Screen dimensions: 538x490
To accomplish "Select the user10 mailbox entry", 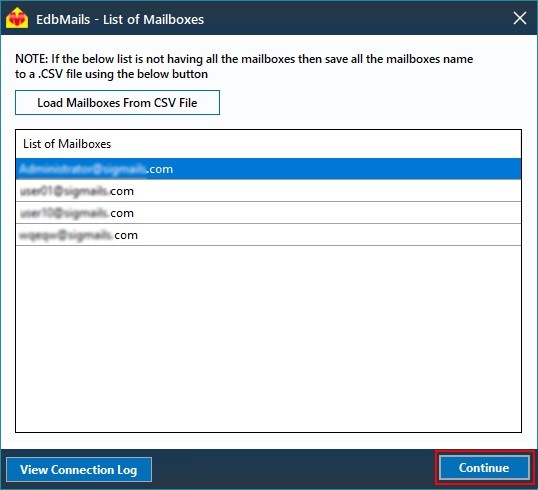I will click(x=268, y=213).
